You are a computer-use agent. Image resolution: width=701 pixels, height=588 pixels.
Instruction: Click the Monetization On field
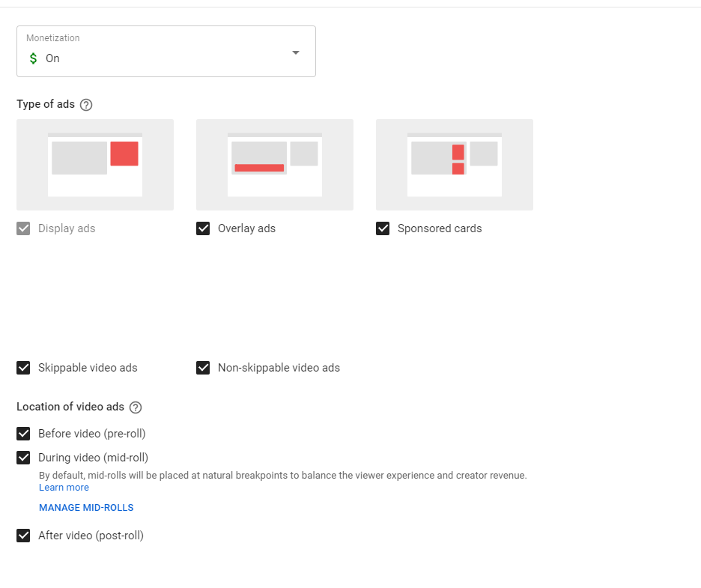166,52
